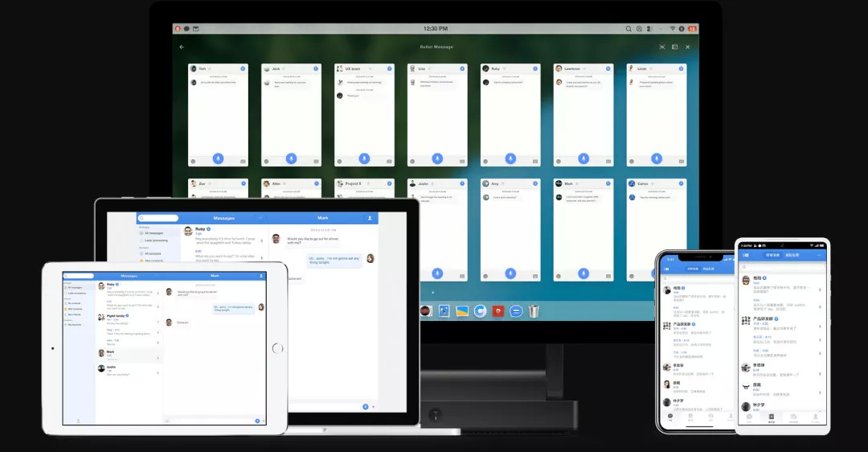Click the blue badge on Linda's card
This screenshot has height=452, width=868.
(x=681, y=68)
